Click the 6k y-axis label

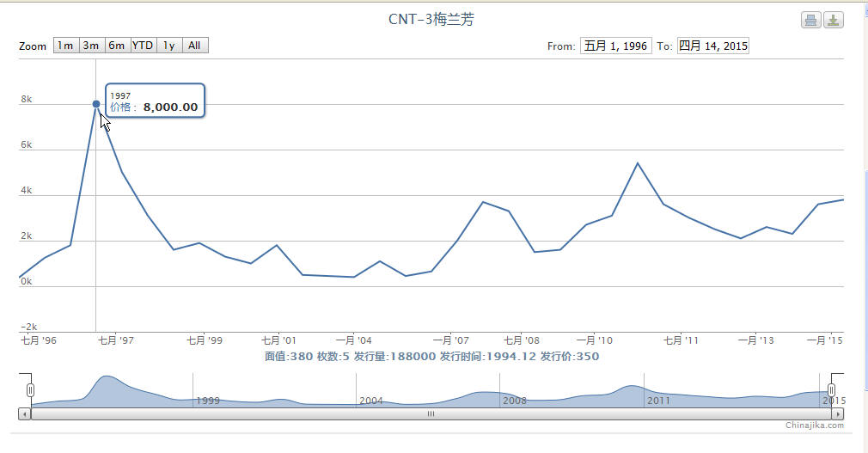[27, 144]
